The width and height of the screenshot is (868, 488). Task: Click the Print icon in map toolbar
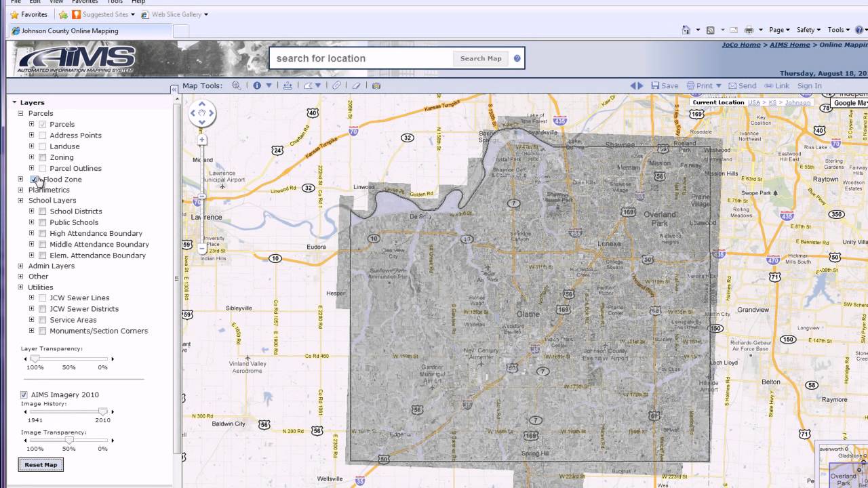coord(690,85)
